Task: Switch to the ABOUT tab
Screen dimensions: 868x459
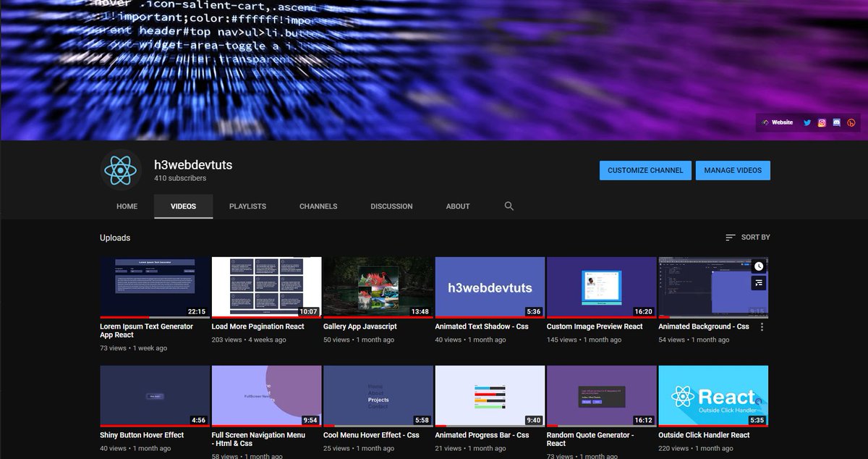Action: (x=458, y=206)
